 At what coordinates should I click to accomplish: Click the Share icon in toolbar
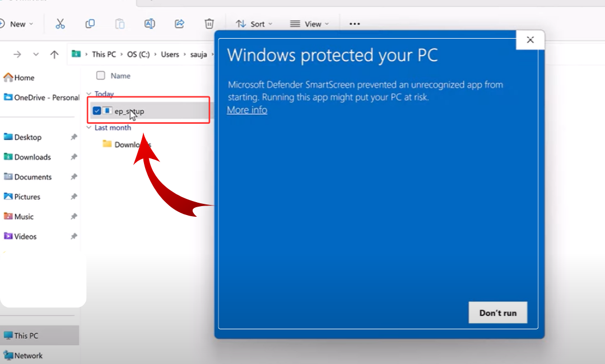tap(179, 24)
